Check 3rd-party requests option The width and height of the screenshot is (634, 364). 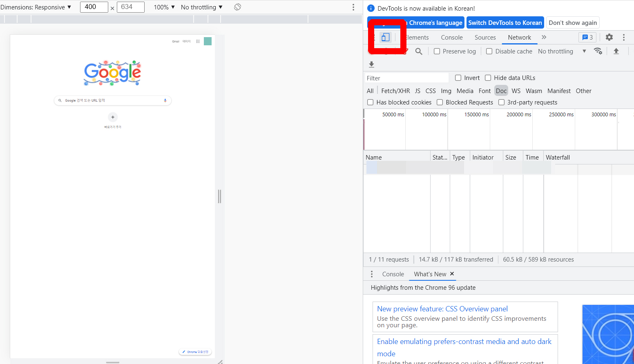(x=501, y=102)
